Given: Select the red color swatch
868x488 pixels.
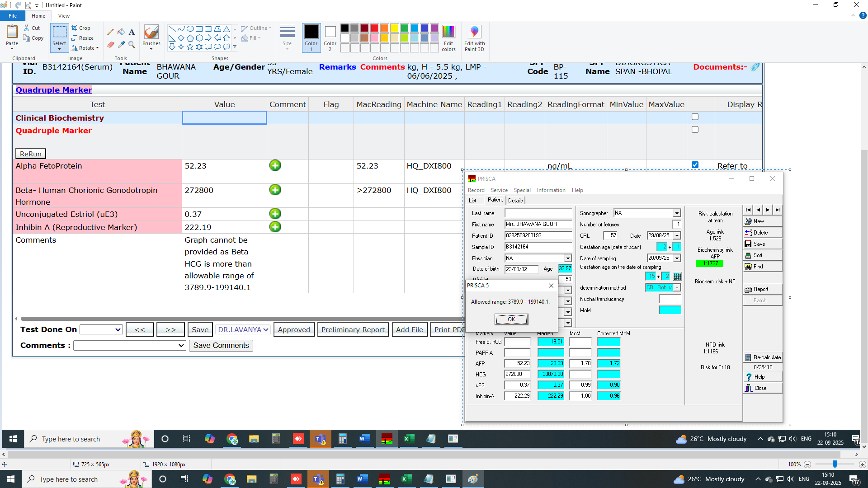Looking at the screenshot, I should coord(374,28).
